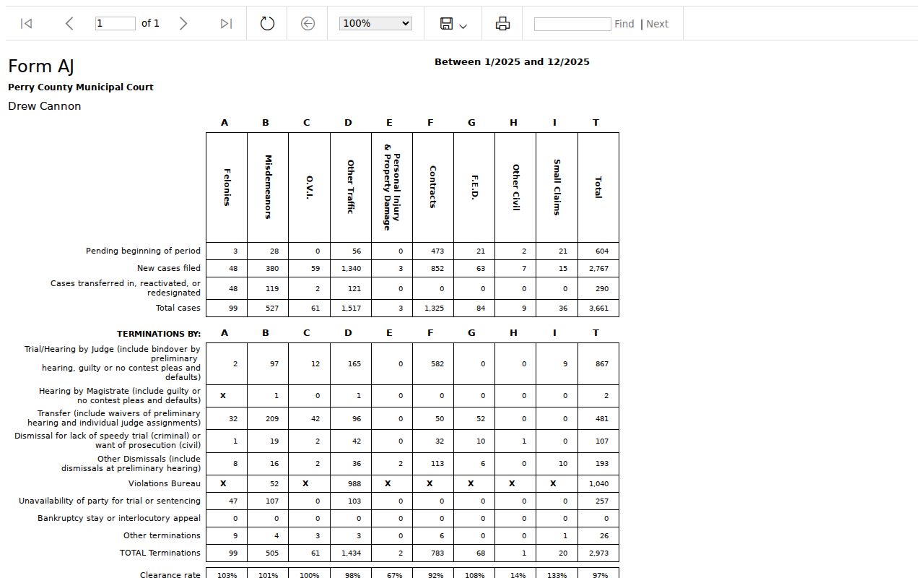Click New cases filed total 2,767

598,269
